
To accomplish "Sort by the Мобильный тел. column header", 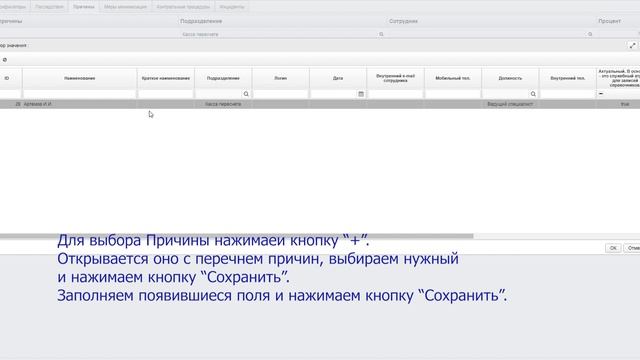I will coord(453,78).
